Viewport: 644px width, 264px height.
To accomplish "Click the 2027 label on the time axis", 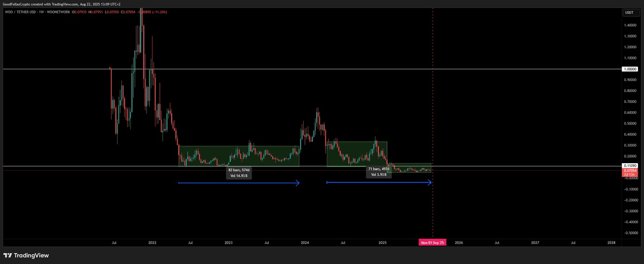I will (535, 243).
